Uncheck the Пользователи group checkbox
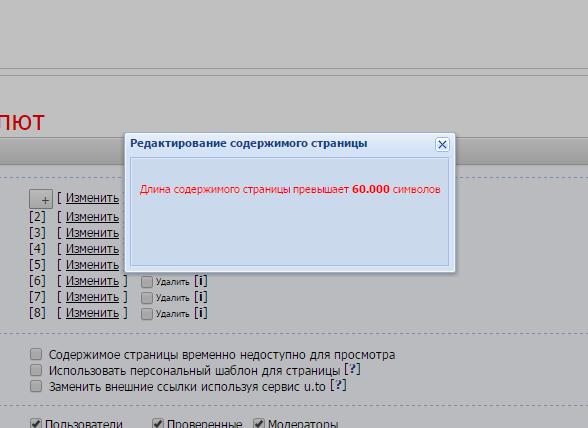Image resolution: width=588 pixels, height=428 pixels. (36, 423)
